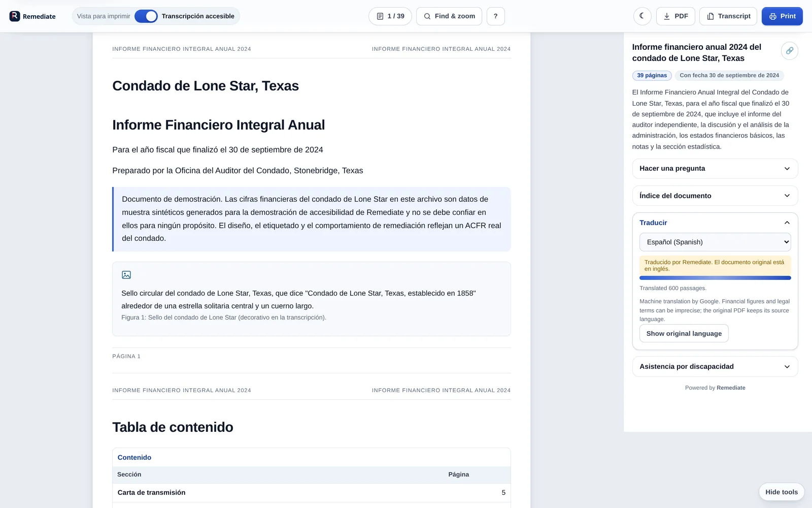This screenshot has height=508, width=812.
Task: Copy document link with chain icon
Action: coord(790,51)
